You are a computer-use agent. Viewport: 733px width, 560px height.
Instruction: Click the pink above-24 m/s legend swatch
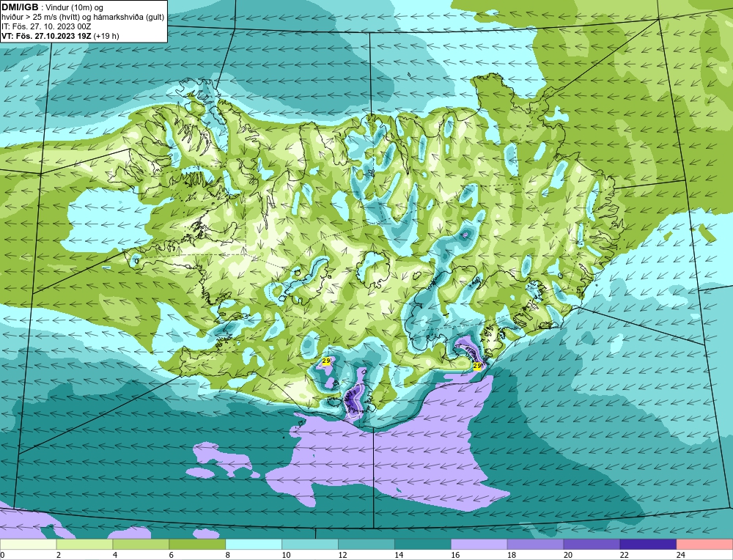tap(704, 545)
